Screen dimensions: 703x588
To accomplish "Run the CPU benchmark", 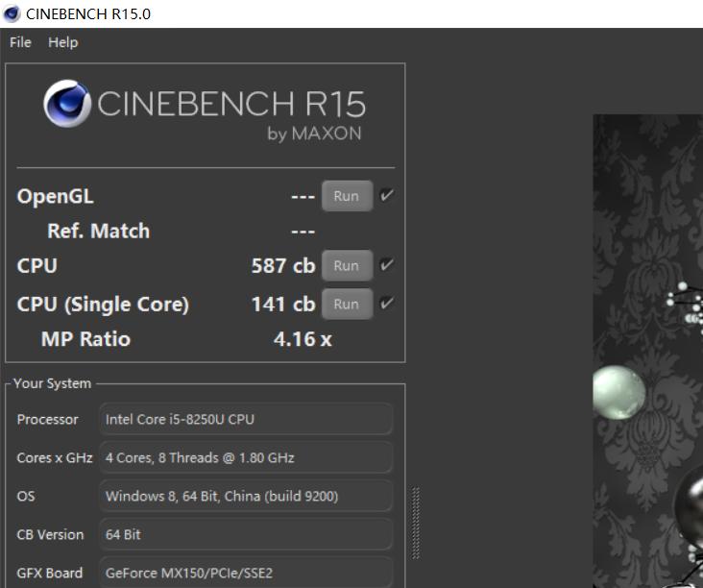I will pos(347,265).
